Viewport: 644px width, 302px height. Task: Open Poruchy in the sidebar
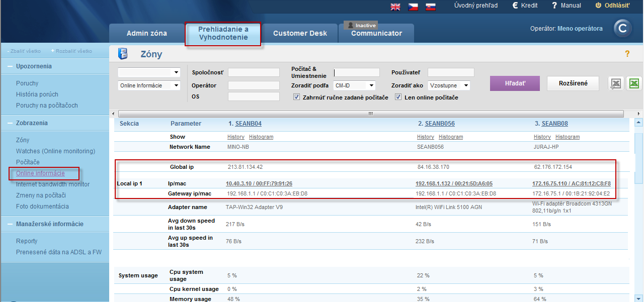point(27,83)
